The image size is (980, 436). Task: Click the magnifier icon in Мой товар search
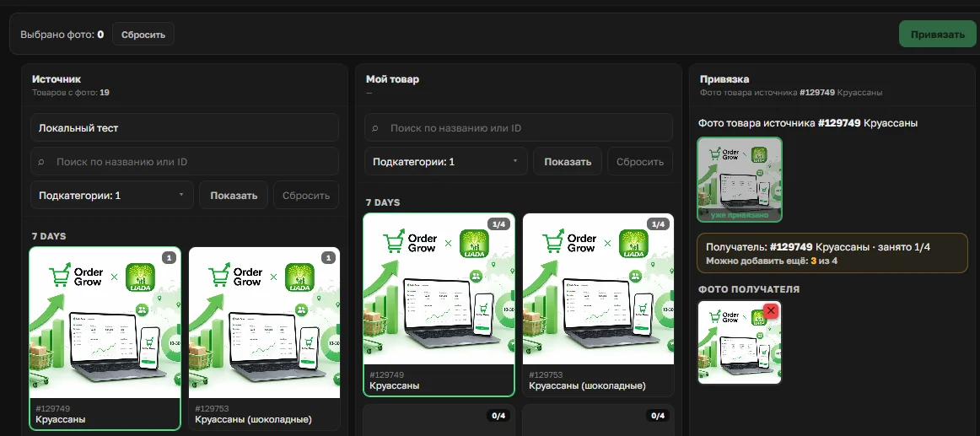[375, 128]
